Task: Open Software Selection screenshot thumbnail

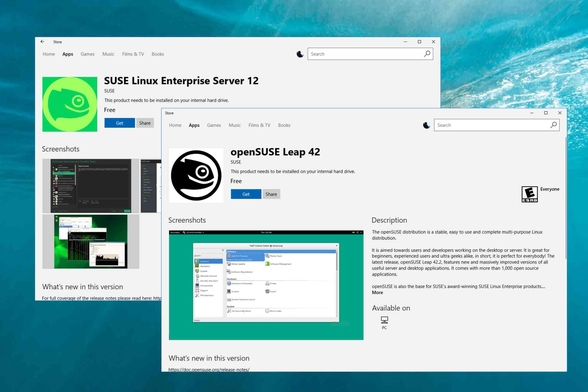Action: tap(91, 186)
